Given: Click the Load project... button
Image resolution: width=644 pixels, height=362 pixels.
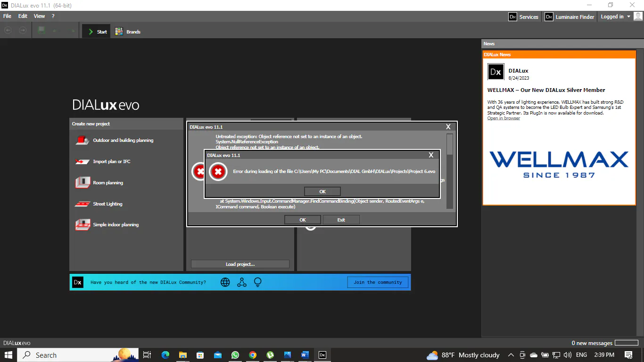Looking at the screenshot, I should (240, 264).
